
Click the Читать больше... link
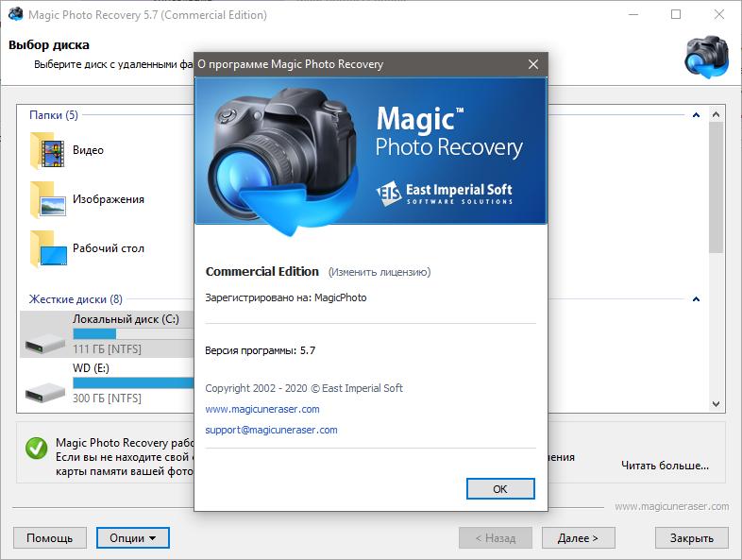[x=665, y=466]
